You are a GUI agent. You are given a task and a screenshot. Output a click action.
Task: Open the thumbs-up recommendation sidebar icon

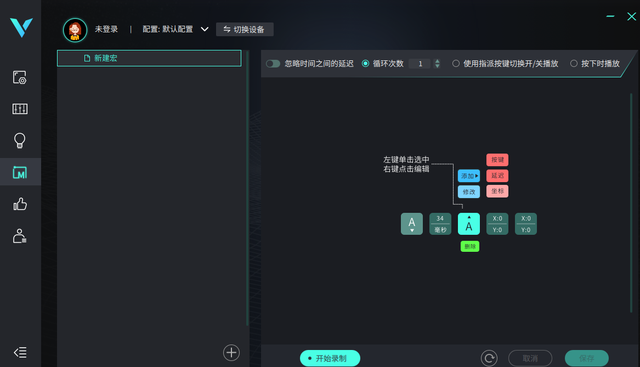coord(20,204)
